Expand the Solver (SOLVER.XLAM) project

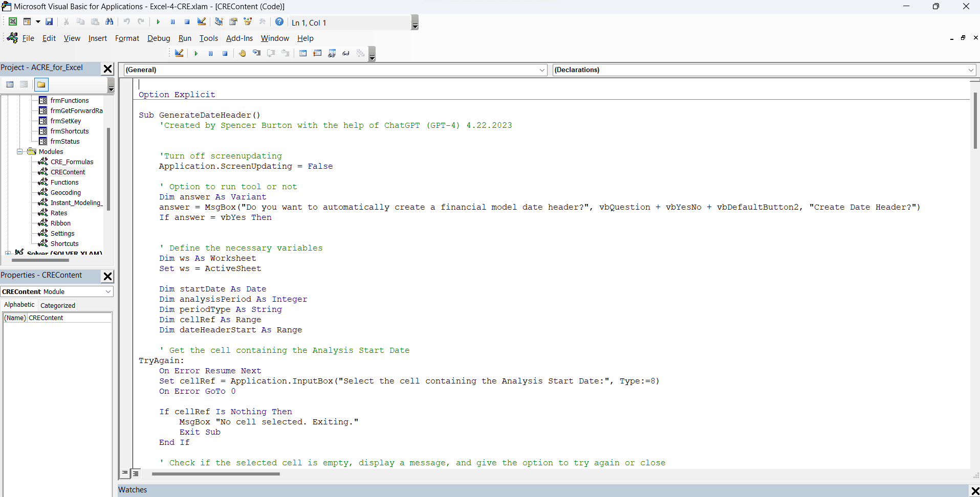8,253
